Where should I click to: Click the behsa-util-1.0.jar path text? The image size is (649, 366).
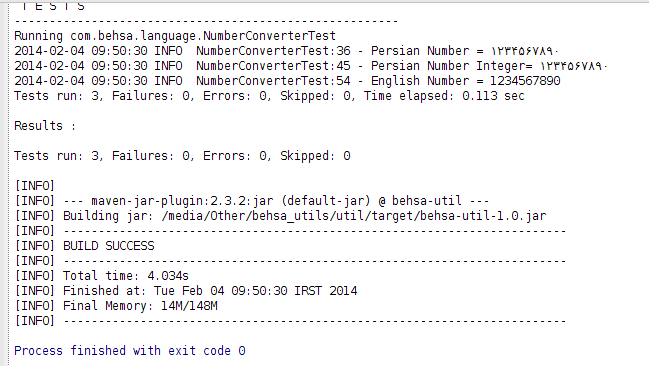tap(354, 216)
